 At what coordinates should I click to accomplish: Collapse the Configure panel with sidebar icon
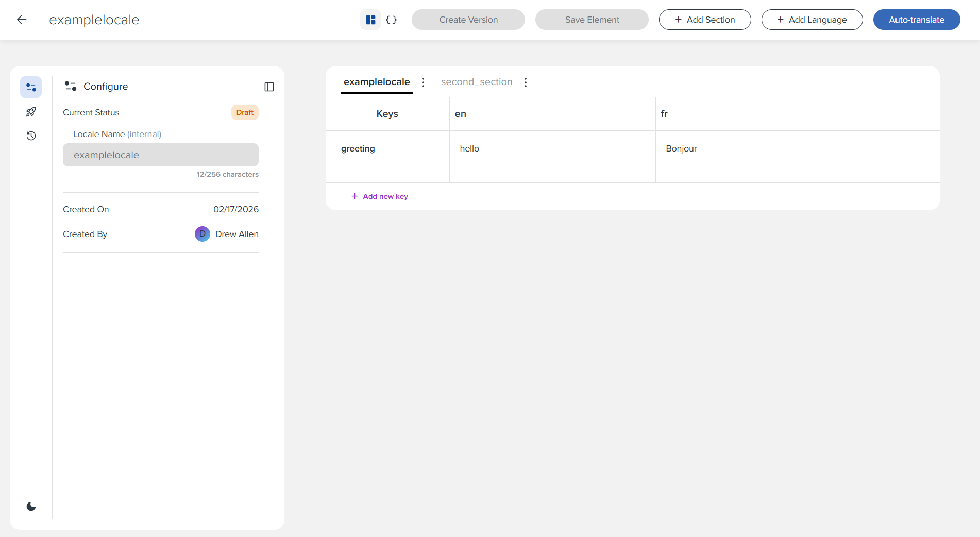pyautogui.click(x=269, y=87)
